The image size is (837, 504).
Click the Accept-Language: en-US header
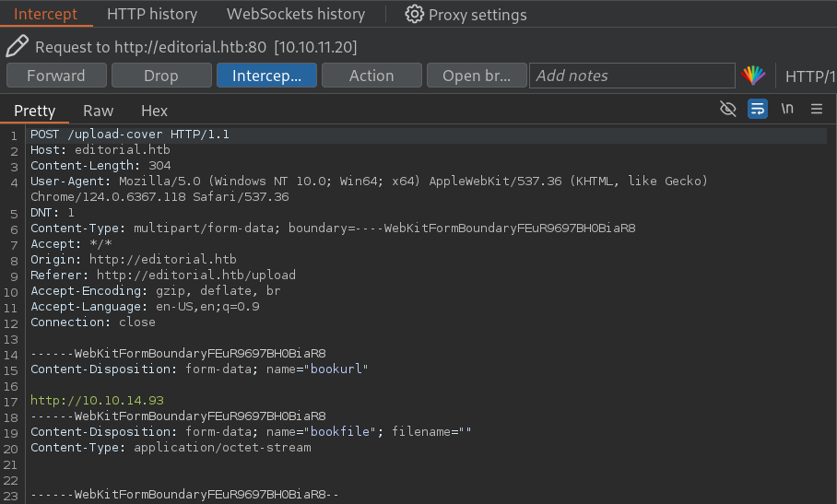click(x=145, y=307)
